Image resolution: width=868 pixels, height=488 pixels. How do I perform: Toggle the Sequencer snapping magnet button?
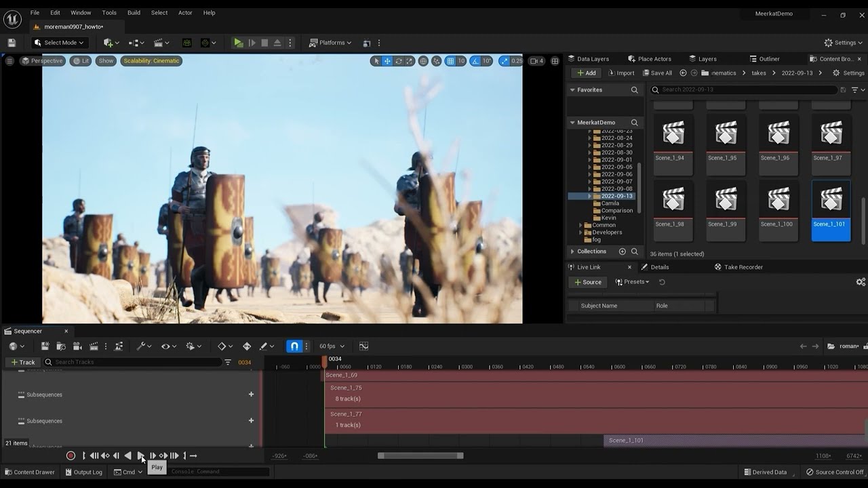[294, 346]
